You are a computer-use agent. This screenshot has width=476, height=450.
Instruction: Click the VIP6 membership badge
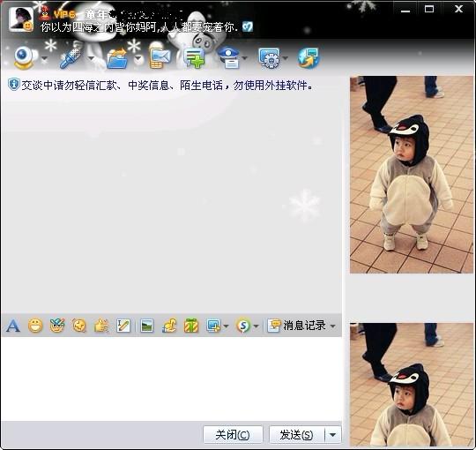(64, 14)
